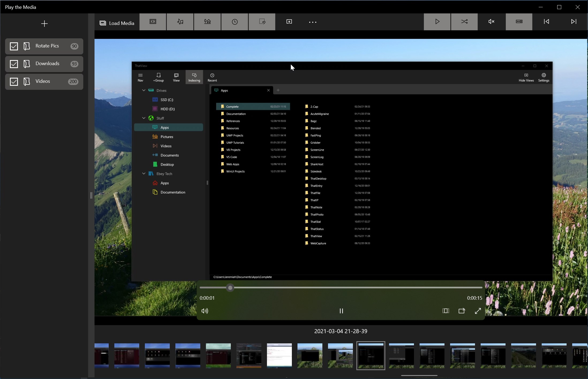Uncheck the Downloads folder checkbox

point(14,64)
